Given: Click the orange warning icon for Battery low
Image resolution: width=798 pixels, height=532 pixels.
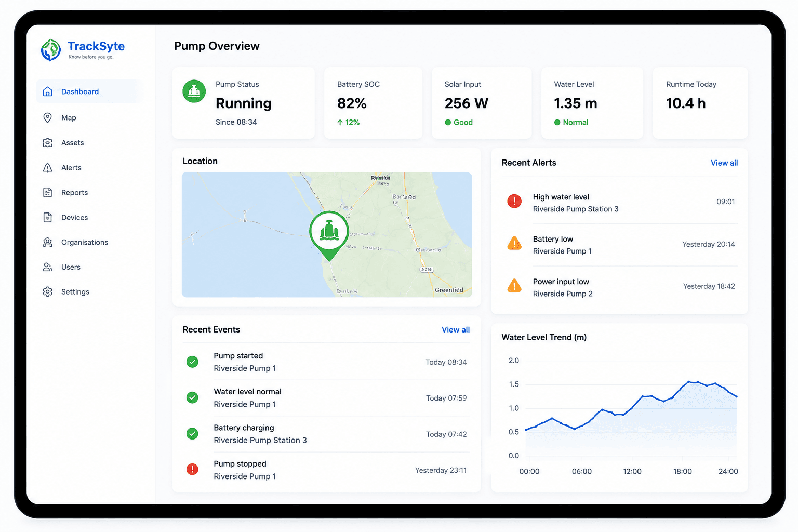Looking at the screenshot, I should (514, 243).
